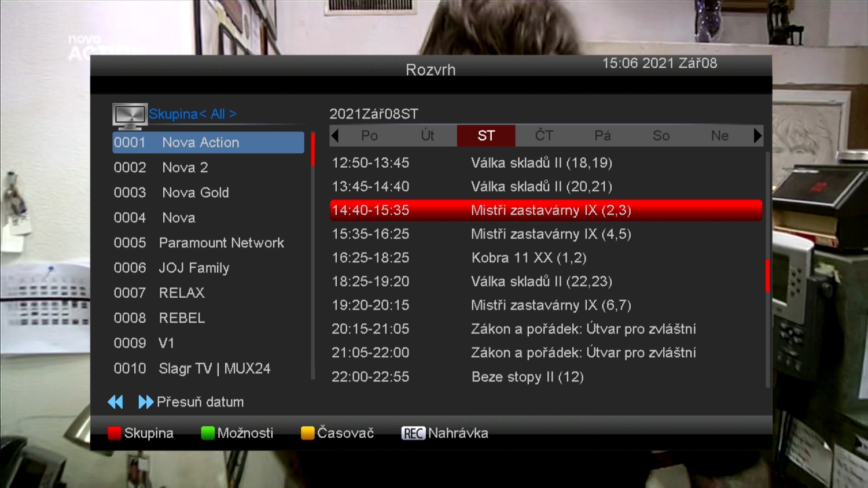Go to previous days with left arrow
The image size is (868, 488).
(x=334, y=136)
